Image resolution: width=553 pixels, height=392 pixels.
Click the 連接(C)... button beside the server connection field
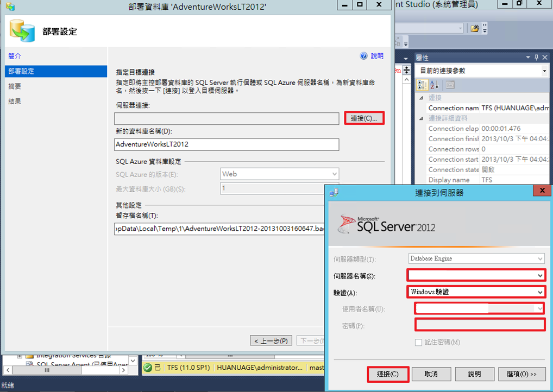(364, 118)
